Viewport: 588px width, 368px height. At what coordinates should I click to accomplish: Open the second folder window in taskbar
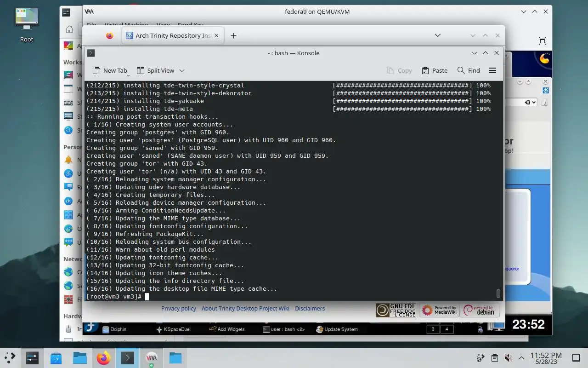point(175,358)
